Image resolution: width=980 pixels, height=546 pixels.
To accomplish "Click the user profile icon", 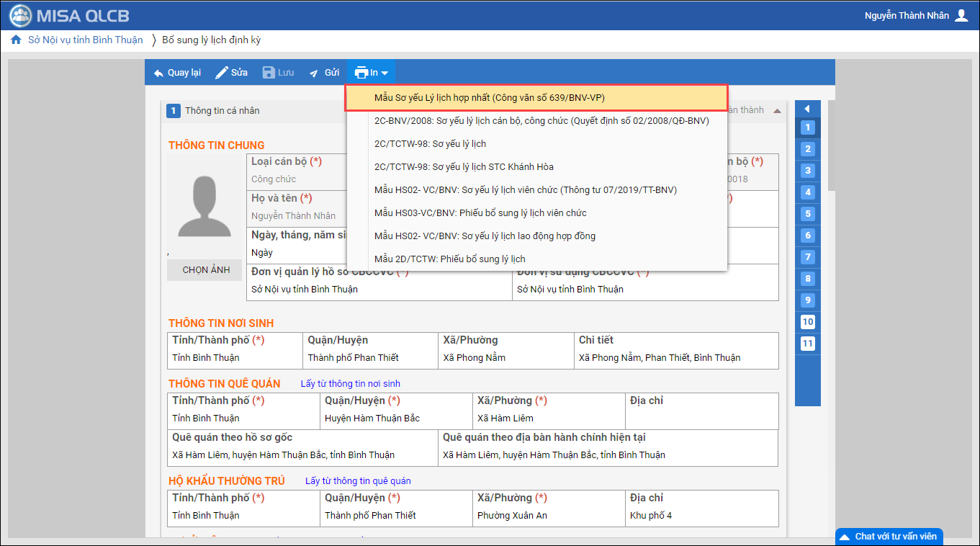I will [961, 16].
